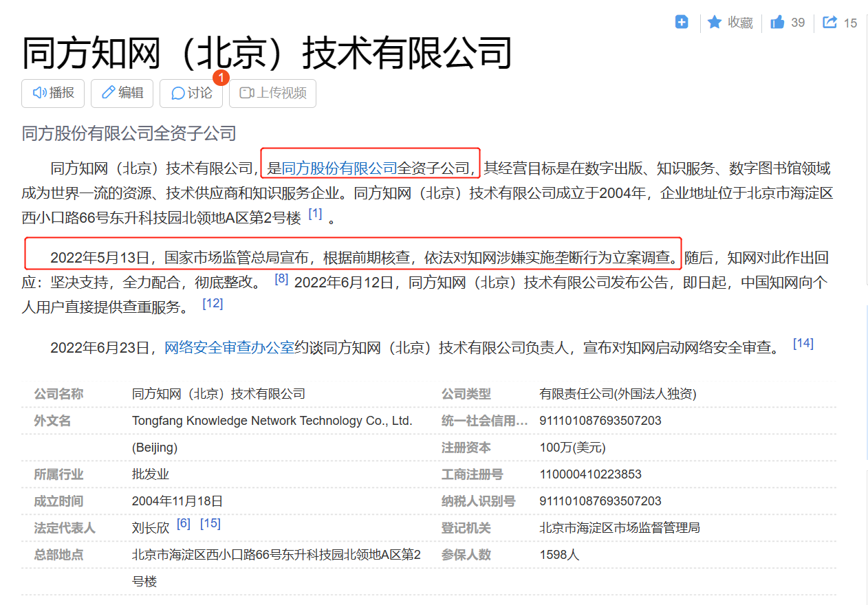Screen dimensions: 868x605
Task: Select the 法定代表人 label
Action: point(65,528)
